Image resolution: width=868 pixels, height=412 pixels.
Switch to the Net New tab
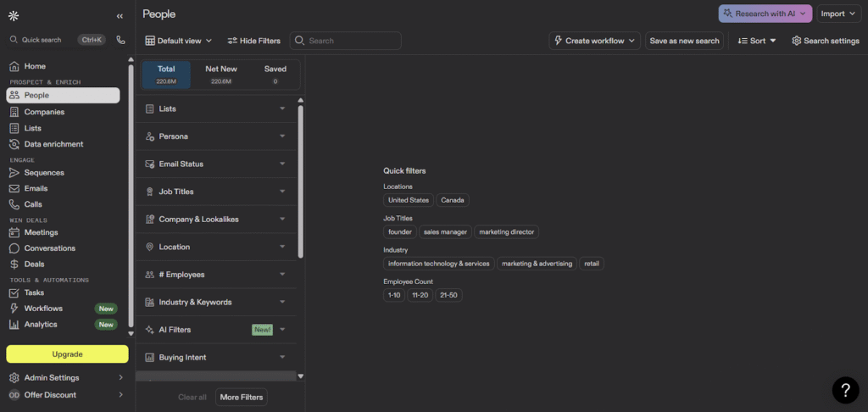pos(221,74)
